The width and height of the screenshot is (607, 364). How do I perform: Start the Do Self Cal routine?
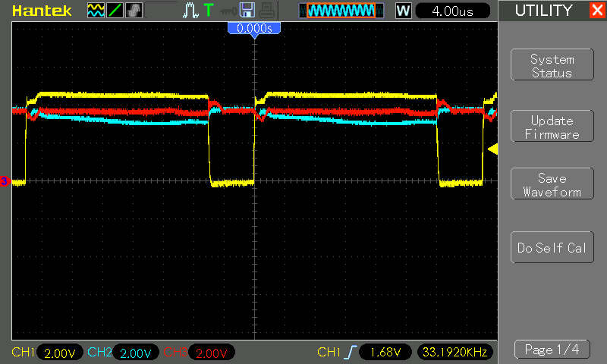point(552,248)
